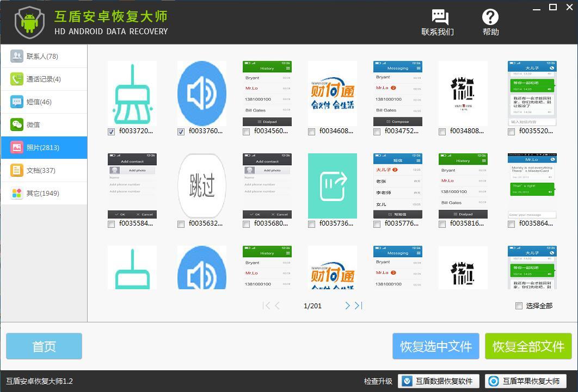Return to 首页 home page

point(44,346)
